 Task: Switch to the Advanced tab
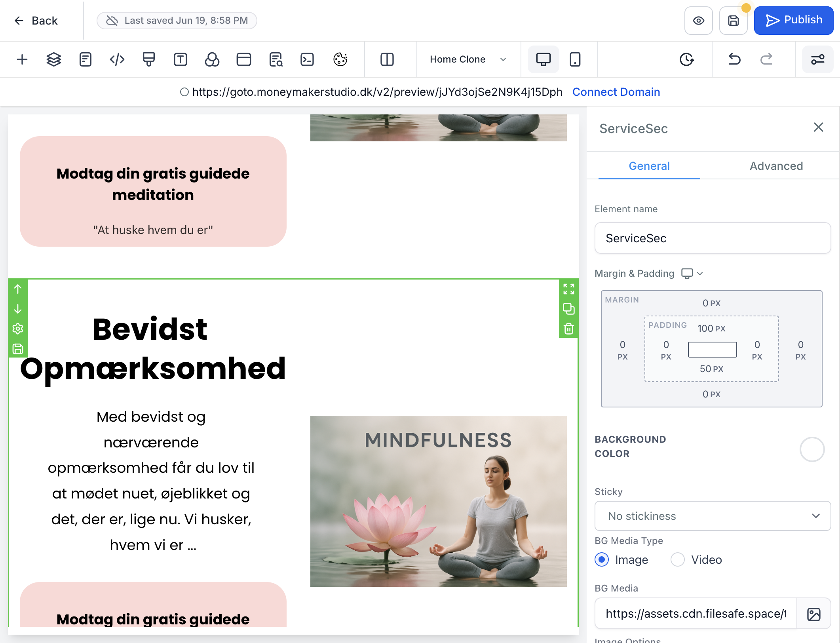click(x=776, y=166)
